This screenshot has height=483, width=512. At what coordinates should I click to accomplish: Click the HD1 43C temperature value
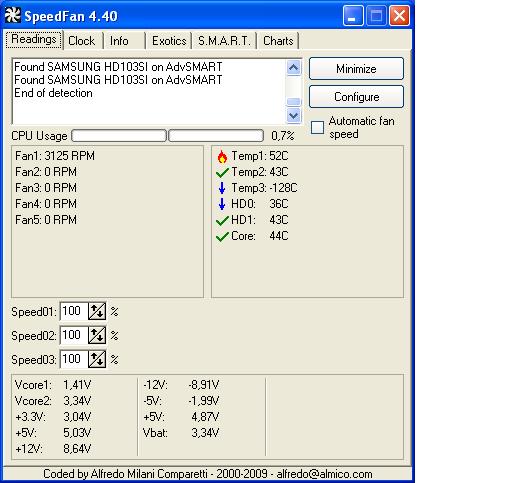pyautogui.click(x=279, y=220)
